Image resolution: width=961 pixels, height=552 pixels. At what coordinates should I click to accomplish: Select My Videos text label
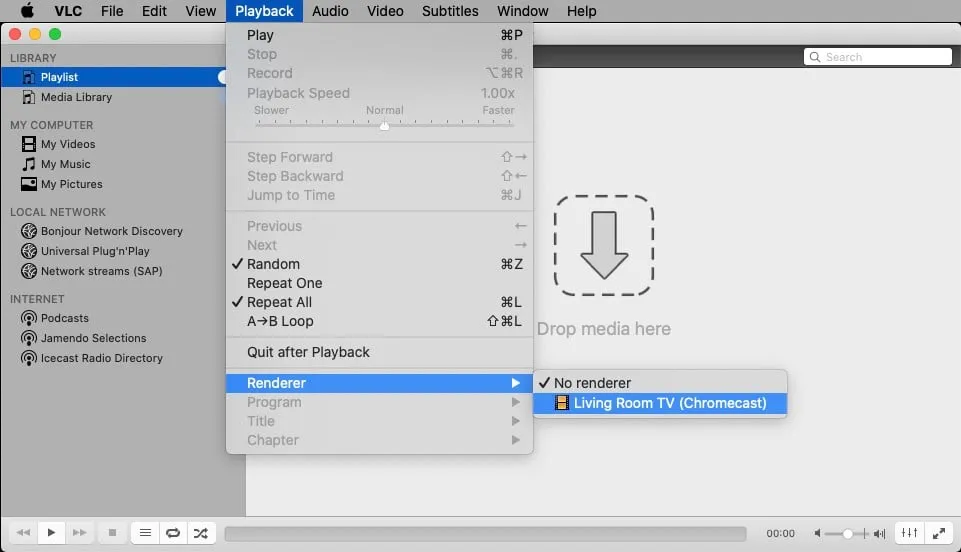[x=68, y=144]
